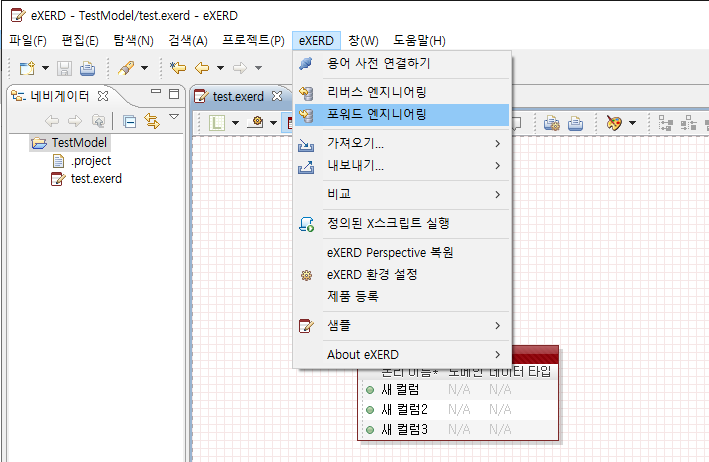Open the diagram sheet dropdown arrow

pyautogui.click(x=235, y=123)
